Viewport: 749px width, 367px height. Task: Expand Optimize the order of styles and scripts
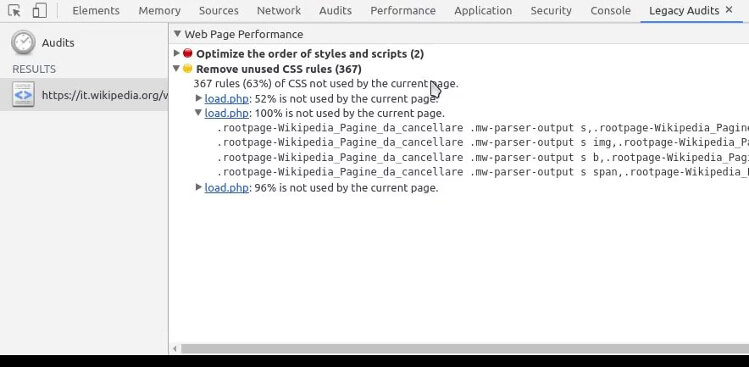tap(176, 53)
